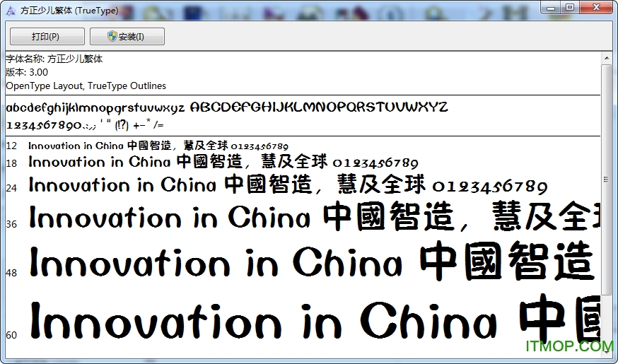Viewport: 618px width, 364px height.
Task: Click the Print (打印) button
Action: pyautogui.click(x=47, y=37)
